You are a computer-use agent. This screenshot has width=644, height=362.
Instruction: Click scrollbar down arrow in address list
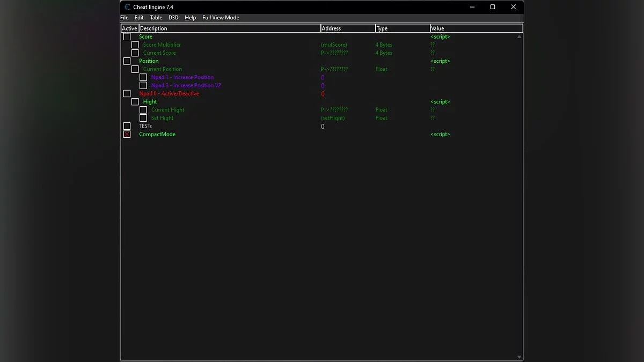tap(519, 357)
